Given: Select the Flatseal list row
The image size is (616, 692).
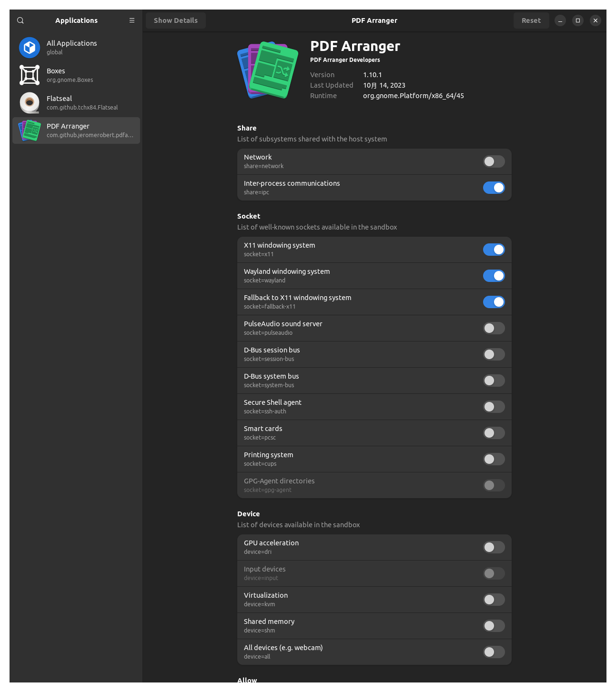Looking at the screenshot, I should pyautogui.click(x=76, y=103).
